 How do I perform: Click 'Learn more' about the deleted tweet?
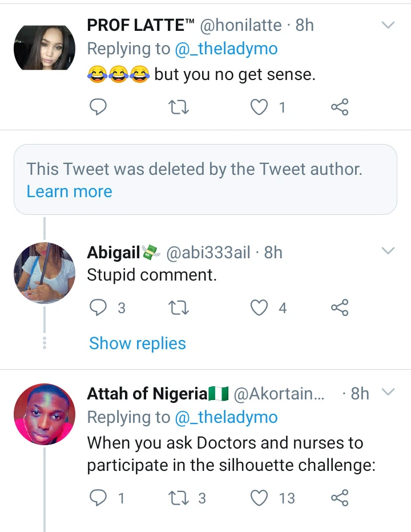point(69,191)
